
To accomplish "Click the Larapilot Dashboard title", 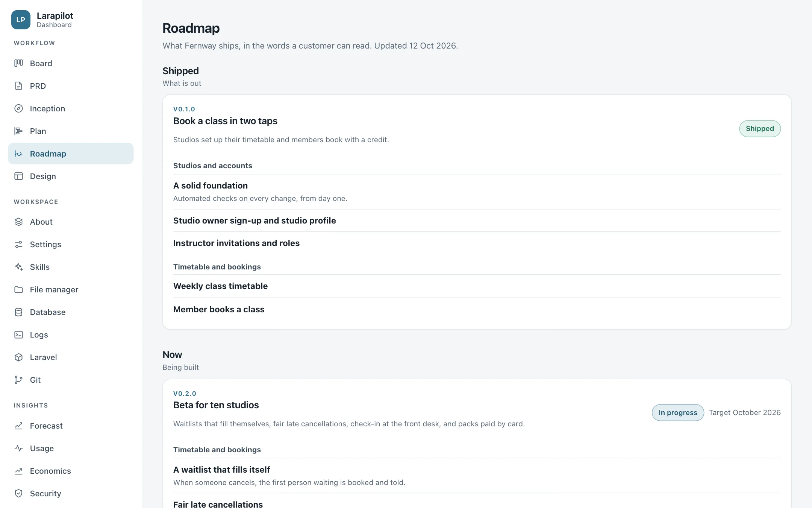I will click(x=55, y=20).
